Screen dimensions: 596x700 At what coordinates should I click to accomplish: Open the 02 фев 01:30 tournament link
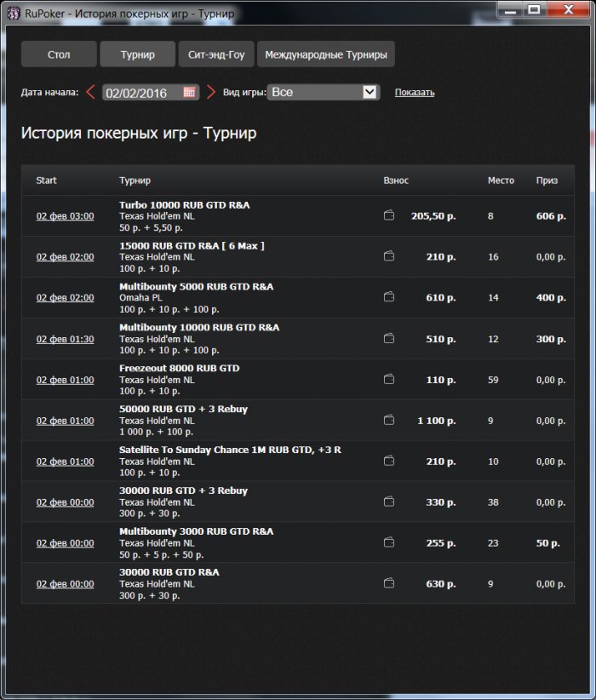point(65,339)
